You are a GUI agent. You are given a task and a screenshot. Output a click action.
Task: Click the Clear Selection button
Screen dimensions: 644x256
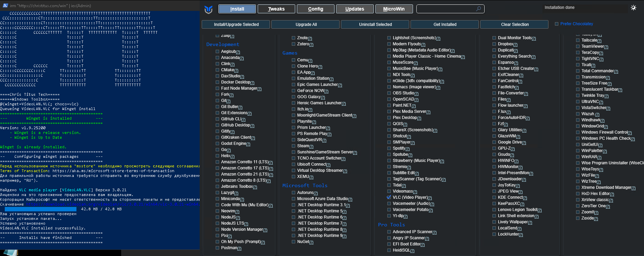coord(515,25)
